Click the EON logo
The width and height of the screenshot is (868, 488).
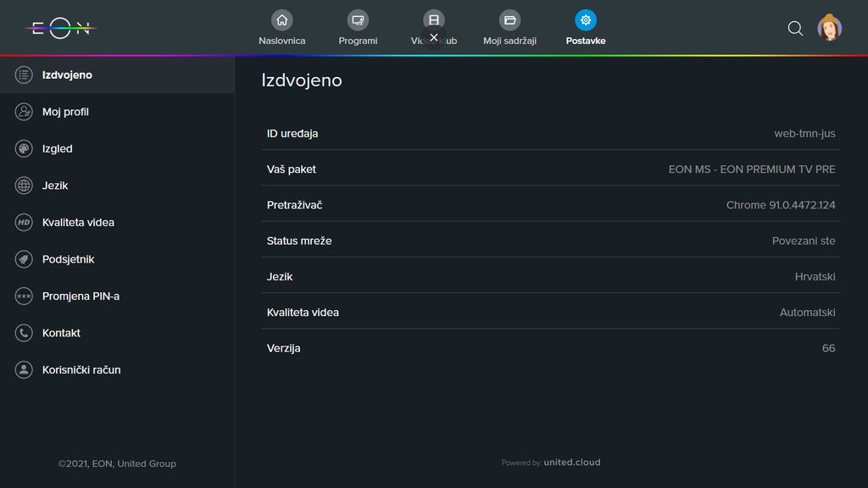(x=61, y=28)
